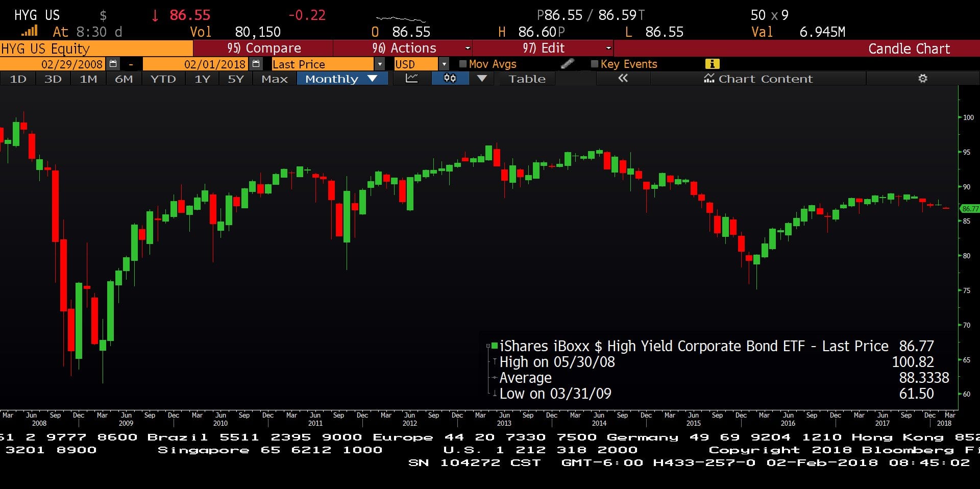Collapse panel with double-left arrow
980x489 pixels.
click(x=623, y=79)
